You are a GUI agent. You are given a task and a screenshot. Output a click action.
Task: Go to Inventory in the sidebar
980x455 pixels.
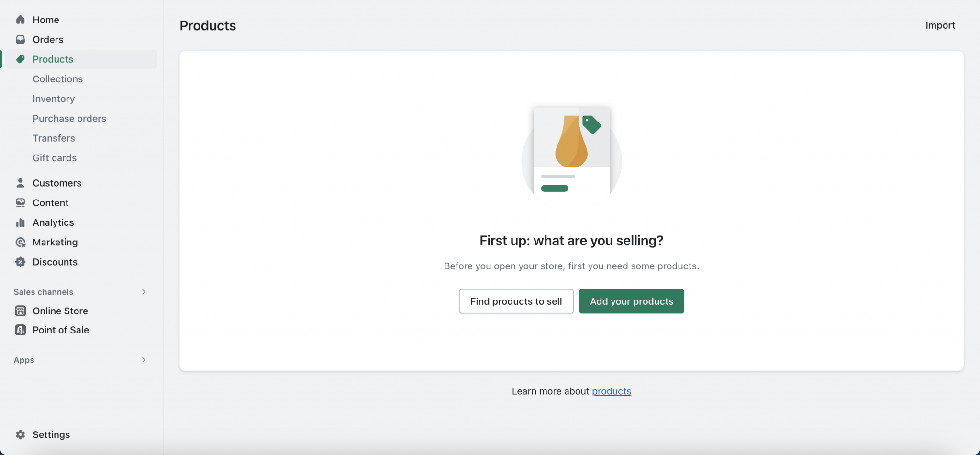coord(54,99)
